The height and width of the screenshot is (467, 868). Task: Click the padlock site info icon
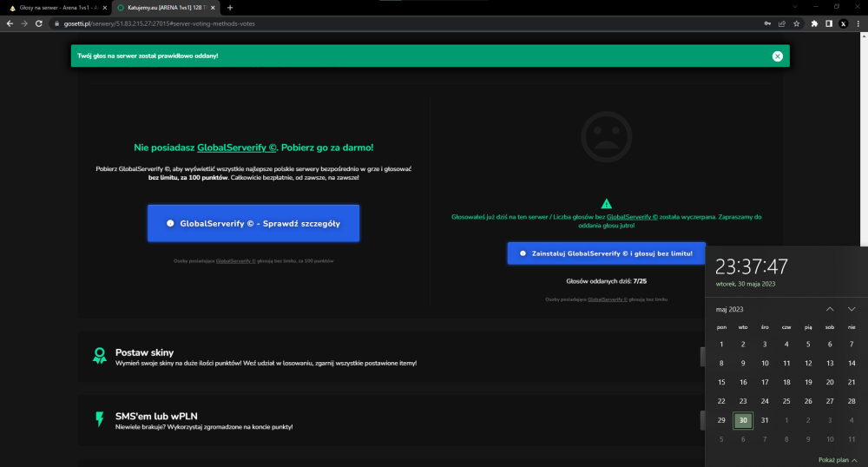(56, 23)
